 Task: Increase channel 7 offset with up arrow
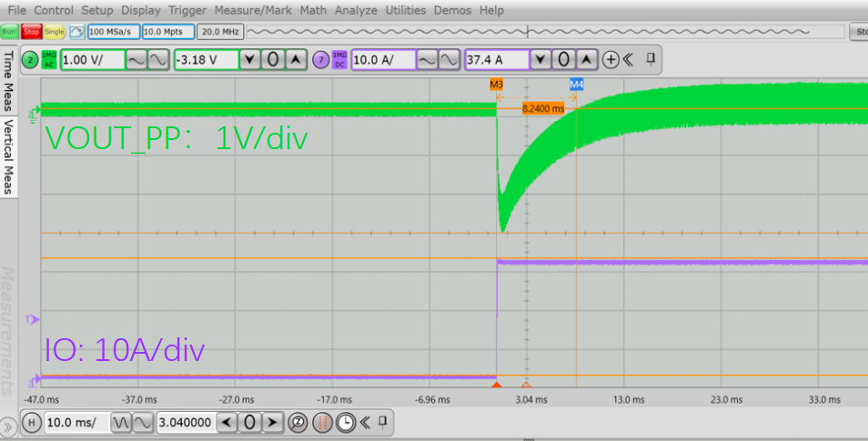(587, 60)
